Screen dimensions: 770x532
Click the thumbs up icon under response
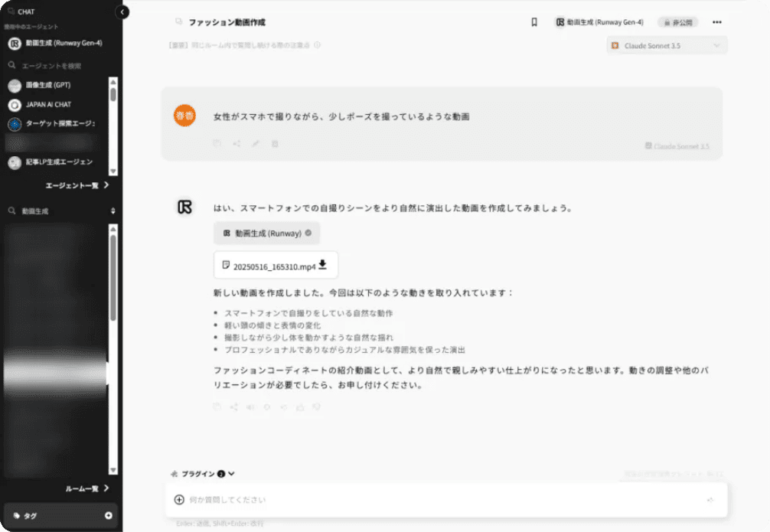coord(300,407)
